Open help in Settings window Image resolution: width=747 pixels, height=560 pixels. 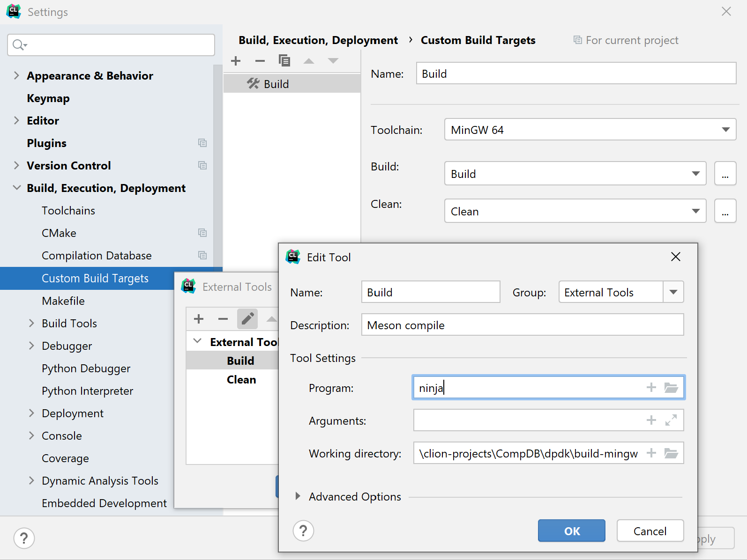[x=24, y=538]
